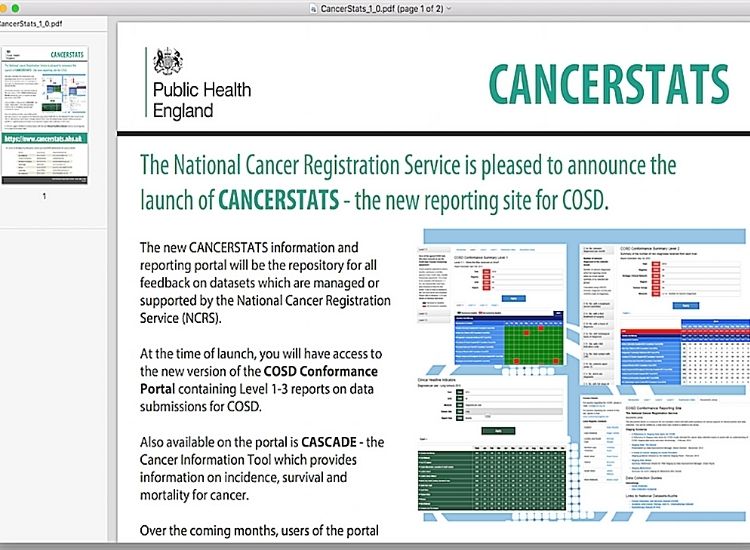The width and height of the screenshot is (750, 550).
Task: Click the "Public Health England" text
Action: click(201, 100)
